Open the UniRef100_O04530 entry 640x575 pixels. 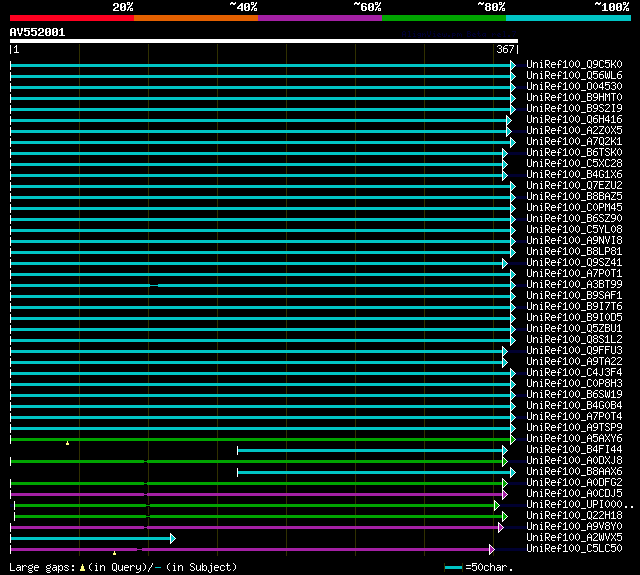574,87
